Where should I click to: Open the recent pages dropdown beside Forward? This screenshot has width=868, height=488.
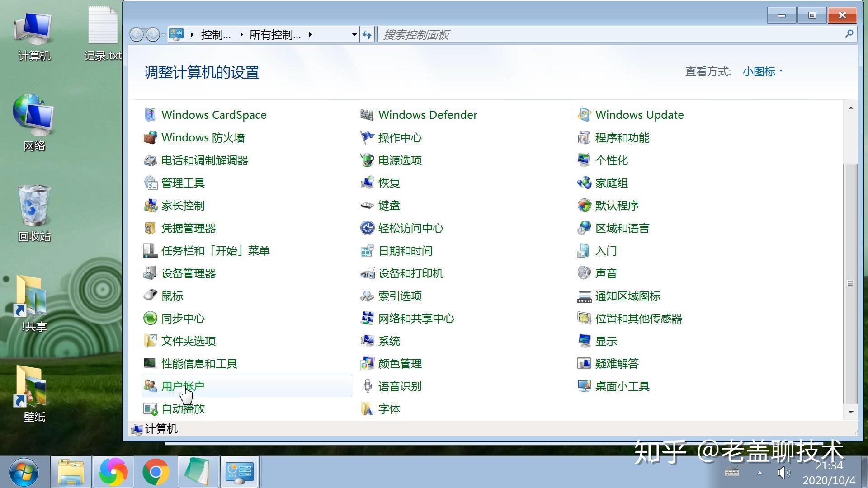tap(163, 35)
